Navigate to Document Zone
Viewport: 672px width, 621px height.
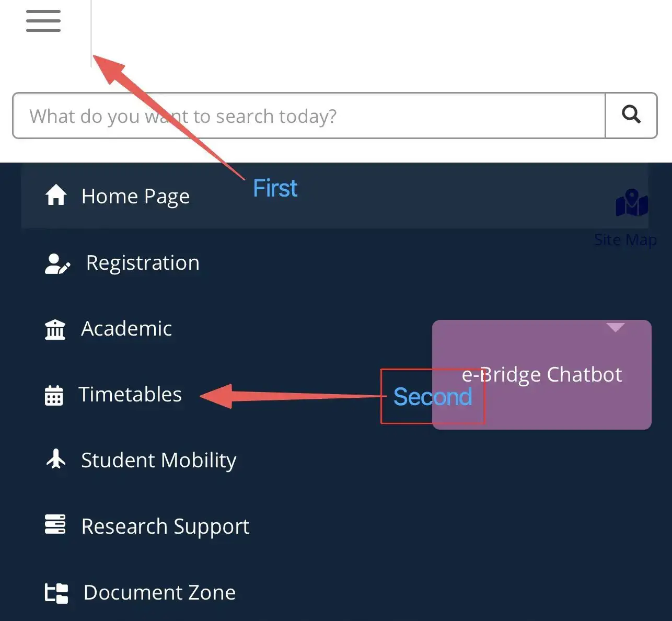click(159, 593)
